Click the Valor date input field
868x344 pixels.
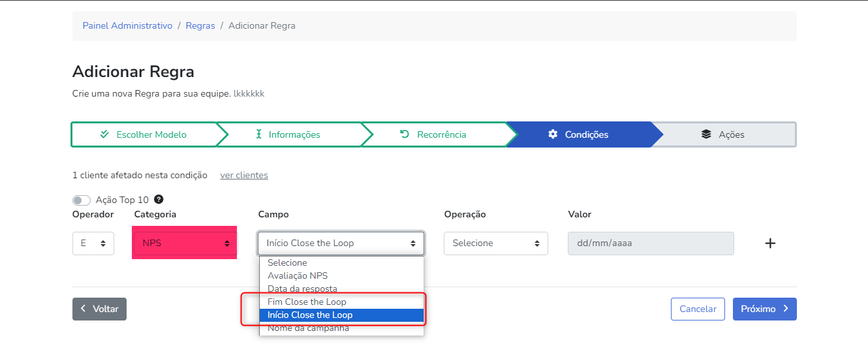click(651, 243)
